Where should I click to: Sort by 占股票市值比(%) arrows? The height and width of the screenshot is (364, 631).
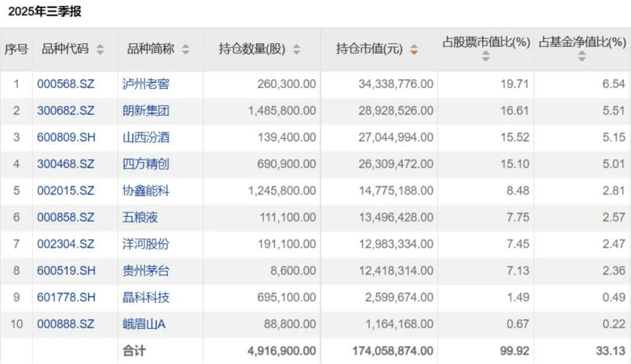(x=486, y=57)
